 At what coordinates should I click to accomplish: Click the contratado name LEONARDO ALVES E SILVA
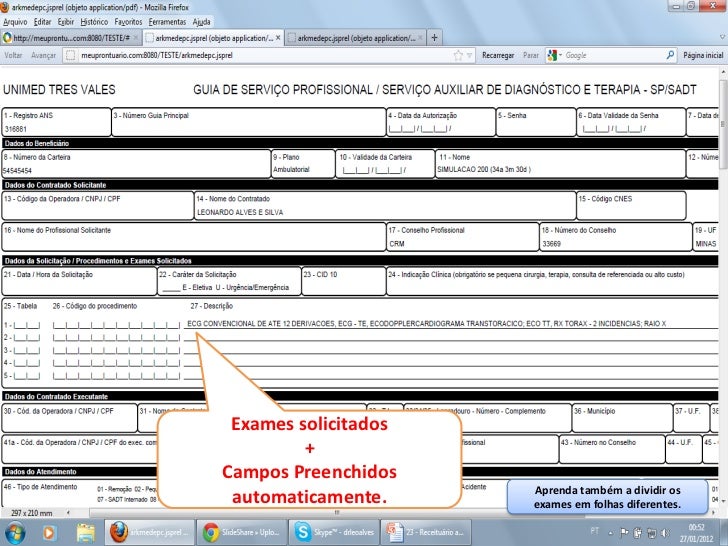tap(240, 212)
